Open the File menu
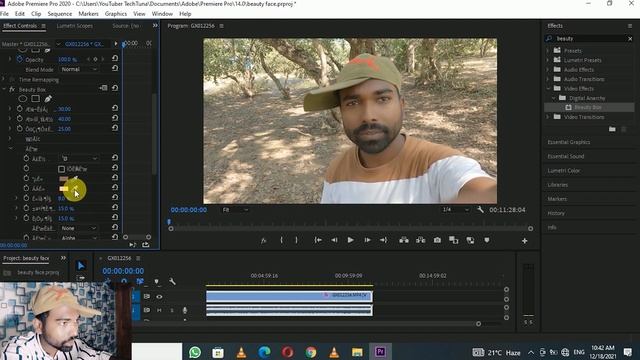This screenshot has width=640, height=360. click(x=4, y=14)
